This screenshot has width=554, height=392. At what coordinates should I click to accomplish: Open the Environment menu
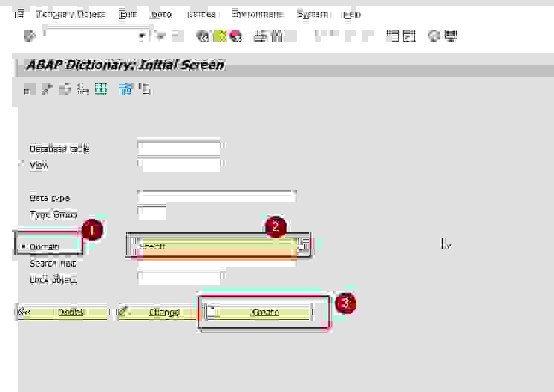(256, 14)
